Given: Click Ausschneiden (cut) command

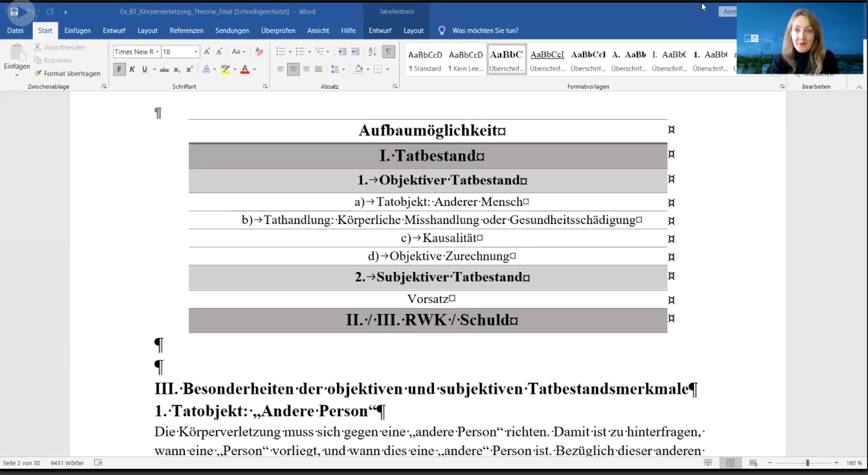Looking at the screenshot, I should click(59, 47).
